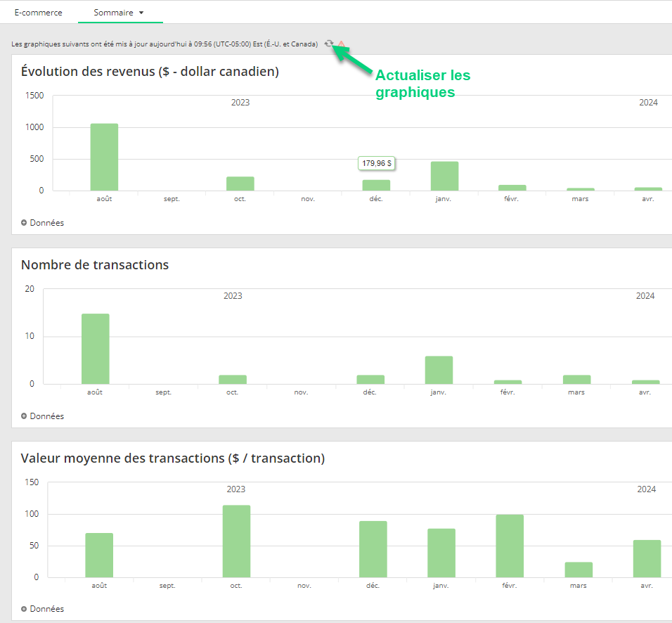
Task: Click the janv. bar in average value chart
Action: tap(441, 553)
